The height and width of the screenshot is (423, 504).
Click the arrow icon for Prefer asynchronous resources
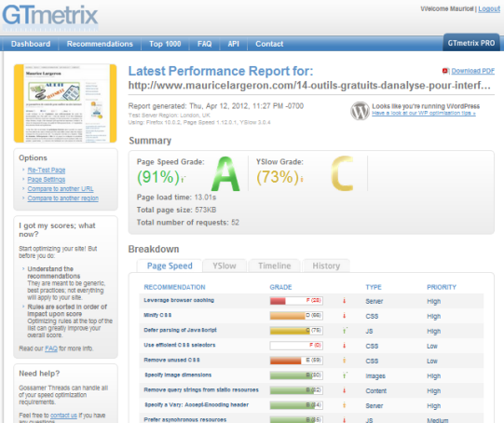345,420
